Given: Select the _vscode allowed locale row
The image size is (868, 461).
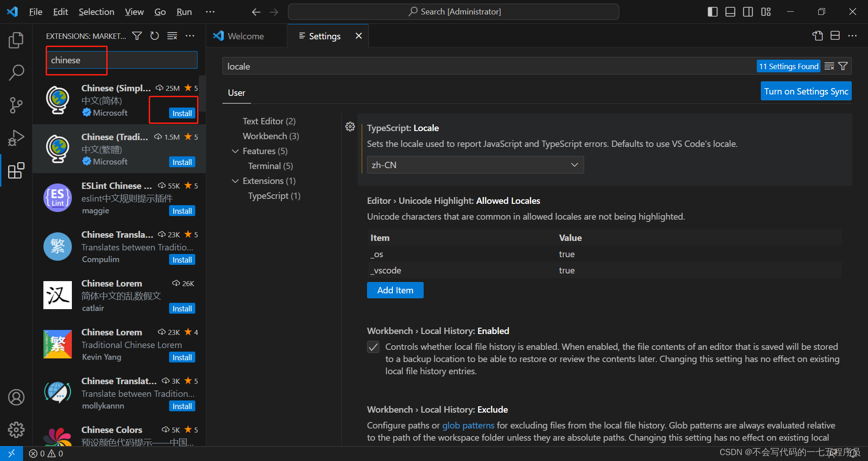Looking at the screenshot, I should tap(604, 270).
